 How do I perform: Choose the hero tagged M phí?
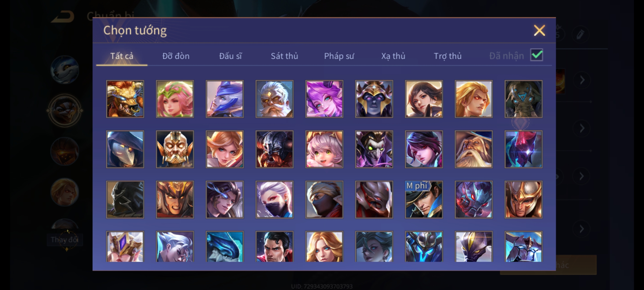[x=424, y=200]
